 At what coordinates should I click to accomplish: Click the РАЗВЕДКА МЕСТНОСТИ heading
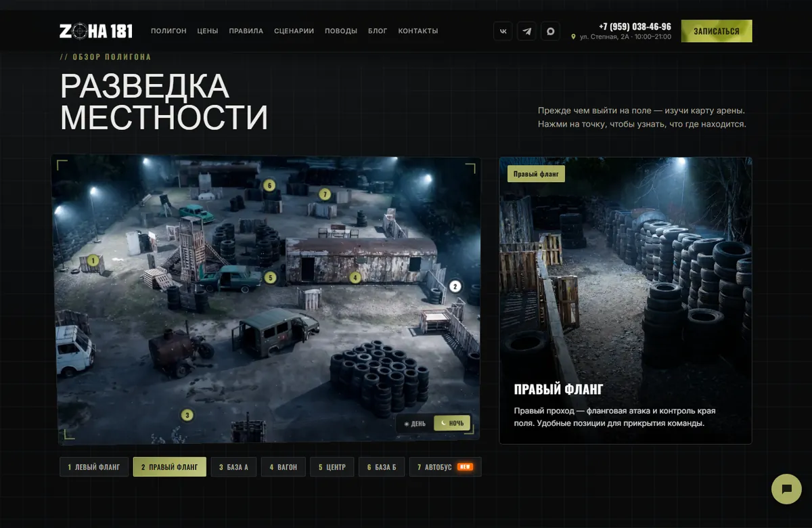164,102
